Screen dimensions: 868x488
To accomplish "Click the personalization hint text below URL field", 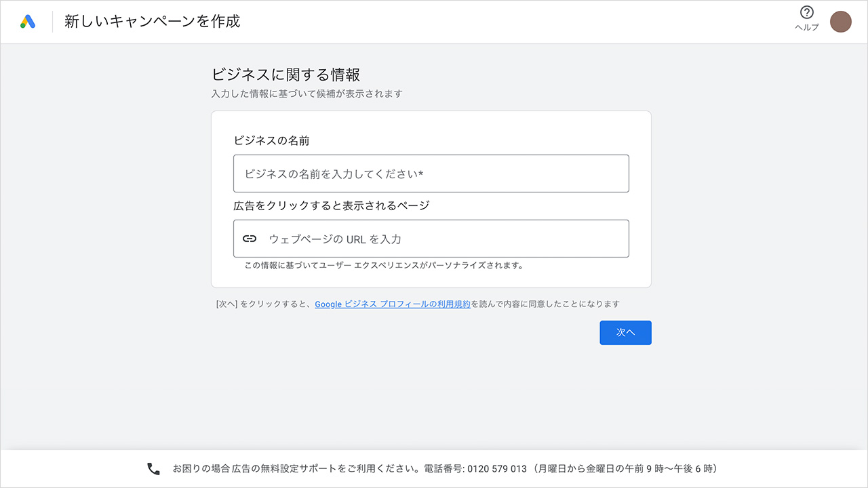I will (x=384, y=266).
